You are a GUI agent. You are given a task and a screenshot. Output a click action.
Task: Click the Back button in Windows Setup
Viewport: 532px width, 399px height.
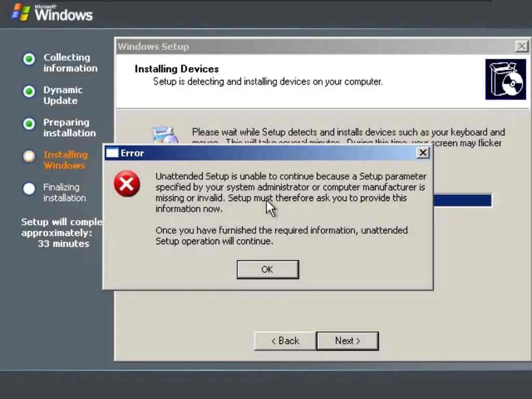click(285, 341)
